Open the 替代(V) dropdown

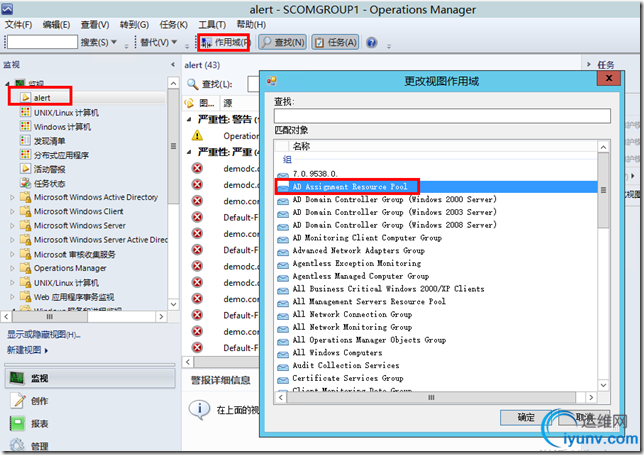coord(159,42)
